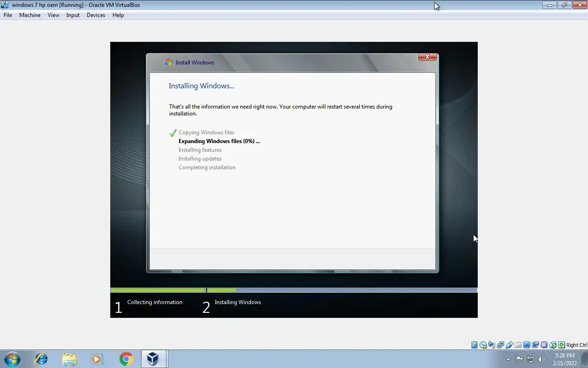Open the Devices menu
588x368 pixels.
(x=96, y=15)
